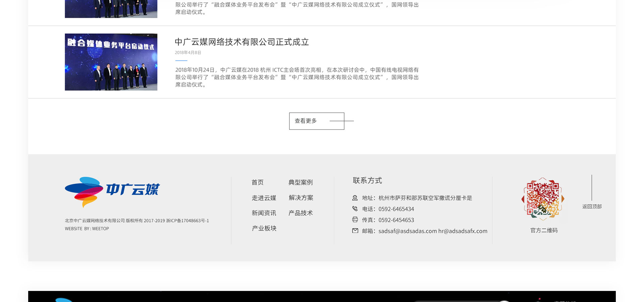Image resolution: width=644 pixels, height=302 pixels.
Task: Open 产品技术 footer link
Action: (301, 213)
